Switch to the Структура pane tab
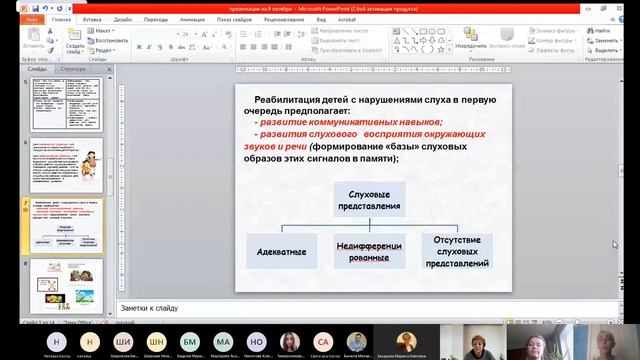Image resolution: width=640 pixels, height=360 pixels. pos(73,69)
